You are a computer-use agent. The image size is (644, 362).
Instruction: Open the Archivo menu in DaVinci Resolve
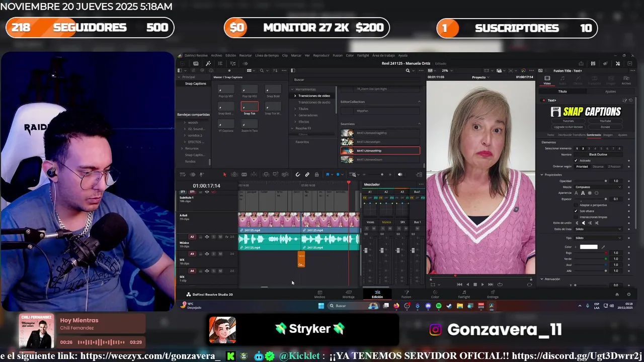point(216,55)
